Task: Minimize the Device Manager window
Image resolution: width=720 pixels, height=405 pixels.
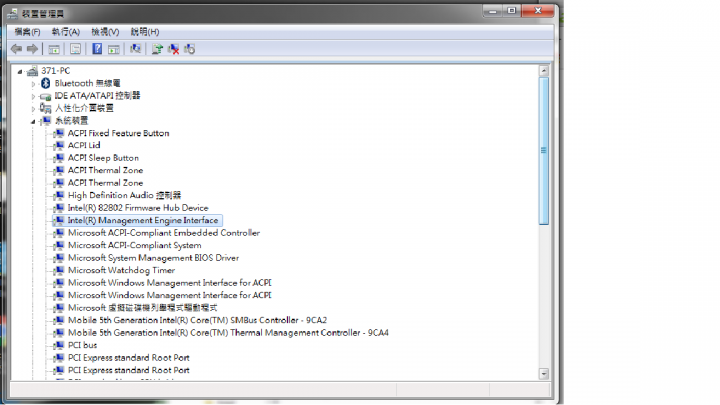Action: click(493, 11)
